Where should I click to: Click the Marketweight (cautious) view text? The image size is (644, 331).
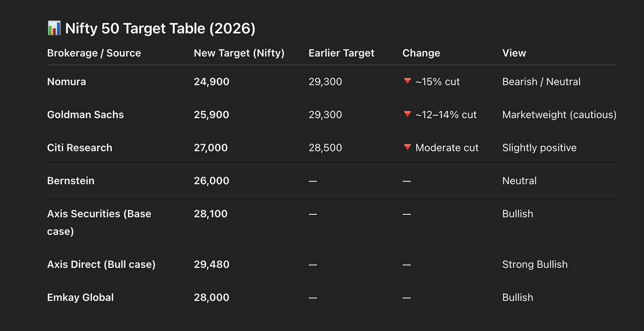click(x=559, y=114)
